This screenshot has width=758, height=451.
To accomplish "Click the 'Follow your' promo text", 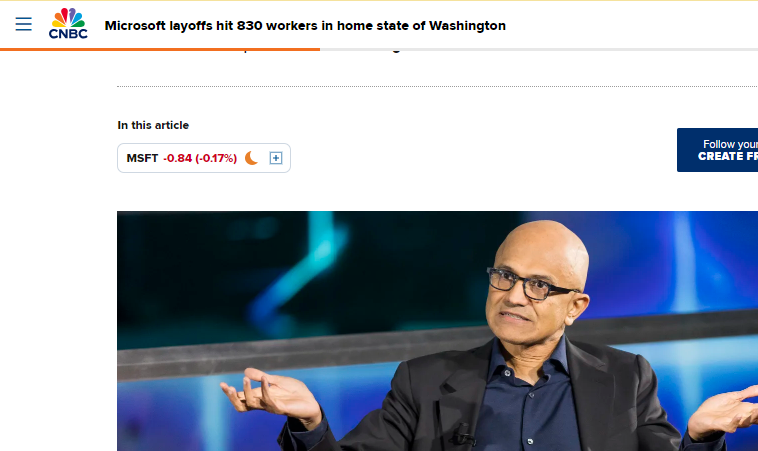I will point(730,144).
